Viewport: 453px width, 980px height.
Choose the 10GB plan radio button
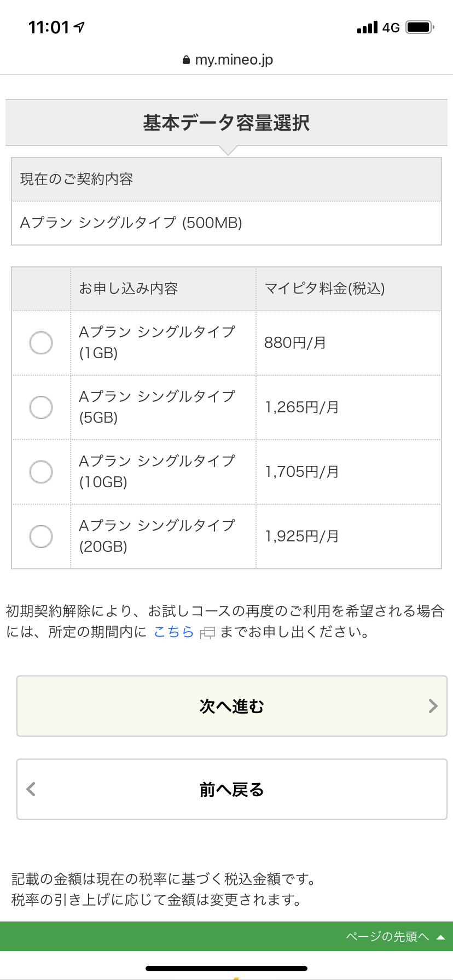pos(41,472)
